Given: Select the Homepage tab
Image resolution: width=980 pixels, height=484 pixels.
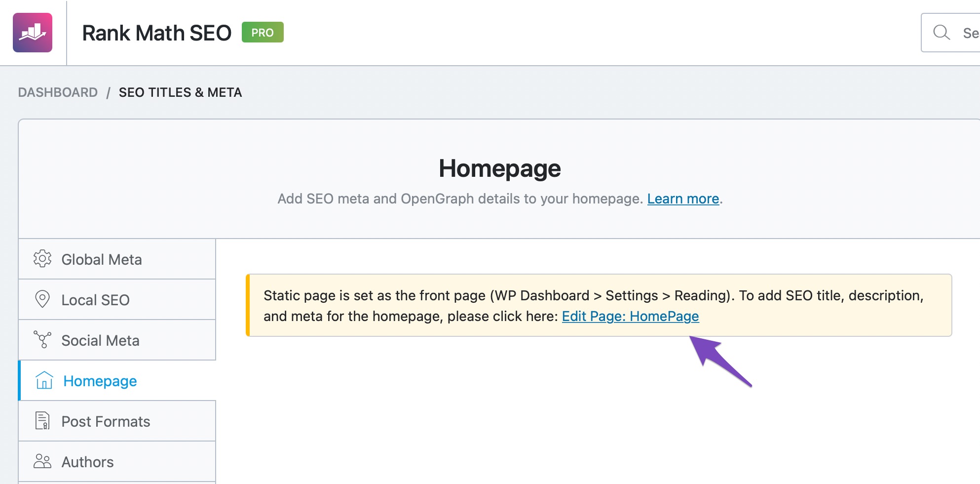Looking at the screenshot, I should click(x=117, y=381).
